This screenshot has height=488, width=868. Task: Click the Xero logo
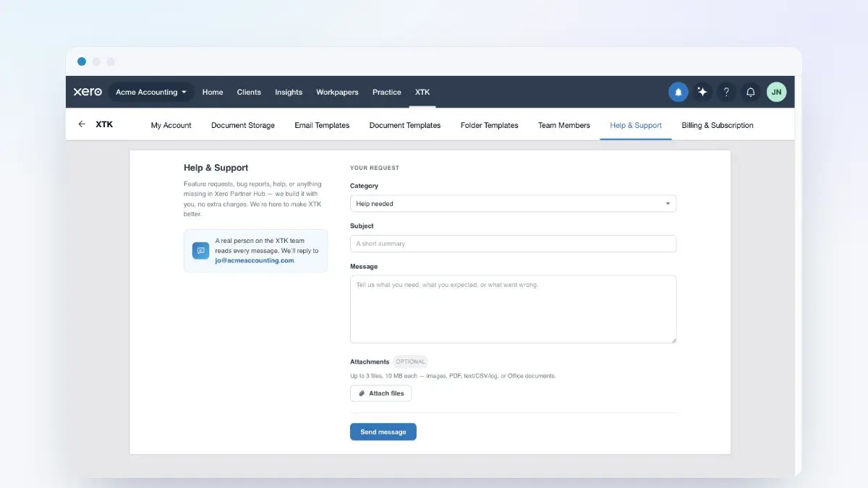[88, 92]
